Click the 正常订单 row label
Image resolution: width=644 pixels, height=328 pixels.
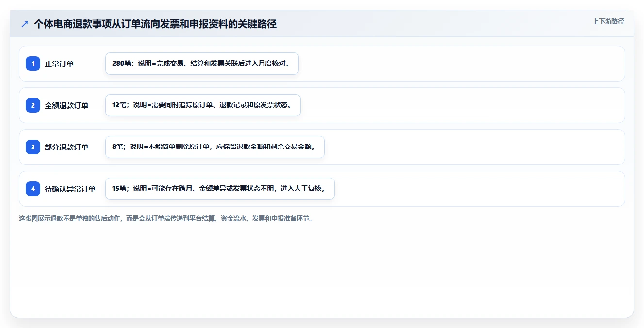[59, 64]
